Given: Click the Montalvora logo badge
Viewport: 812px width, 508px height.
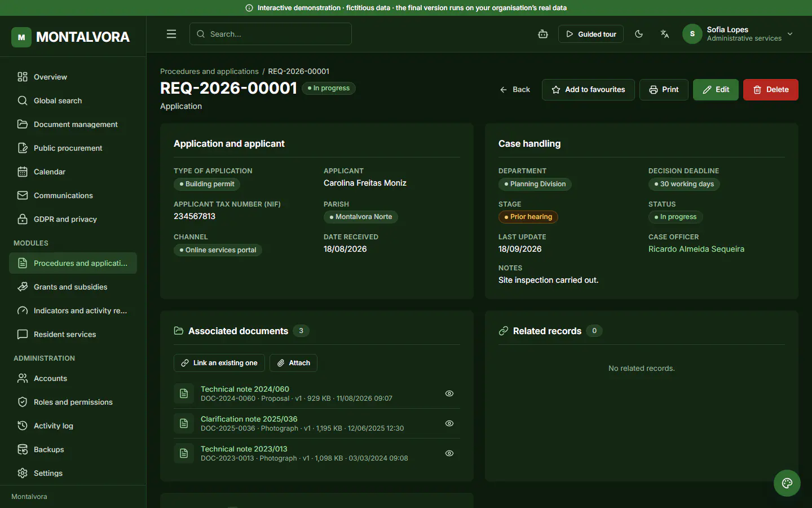Looking at the screenshot, I should click(x=21, y=37).
